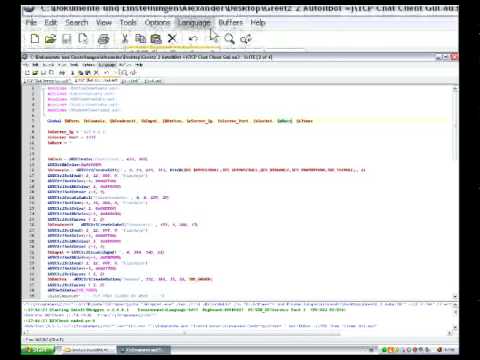This screenshot has height=360, width=480.
Task: Find using the small SciTE toolbar icon
Action: (124, 72)
